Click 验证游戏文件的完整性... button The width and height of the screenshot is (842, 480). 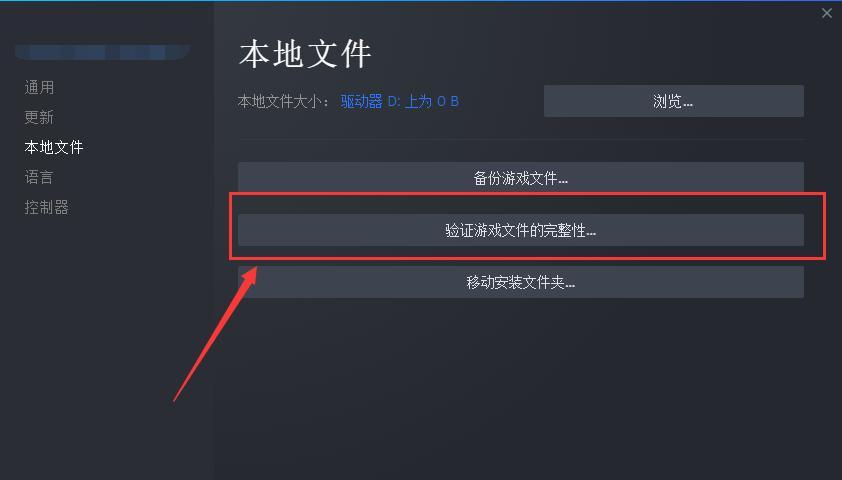[x=521, y=230]
